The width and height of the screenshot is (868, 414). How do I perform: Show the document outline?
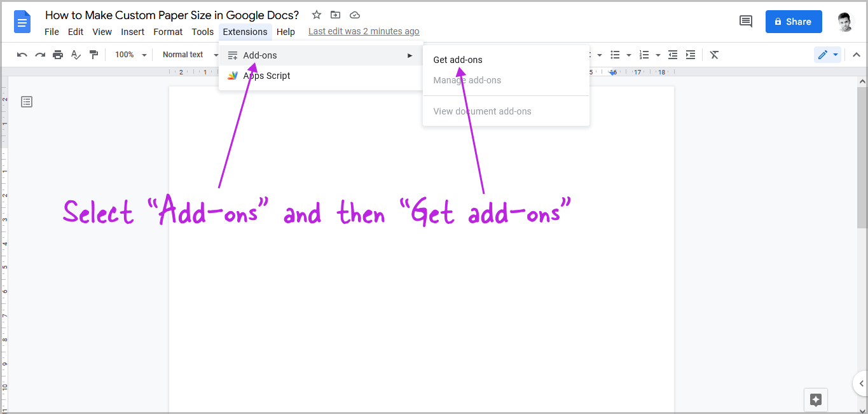[26, 101]
